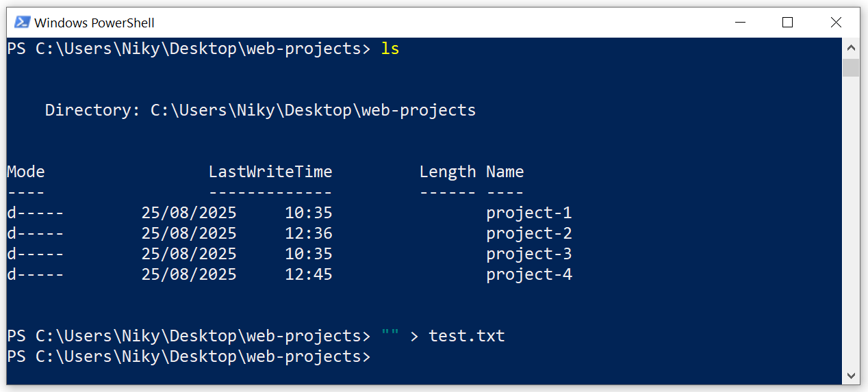Screen dimensions: 868x392
Task: Click the LastWriteTime column header
Action: tap(270, 172)
